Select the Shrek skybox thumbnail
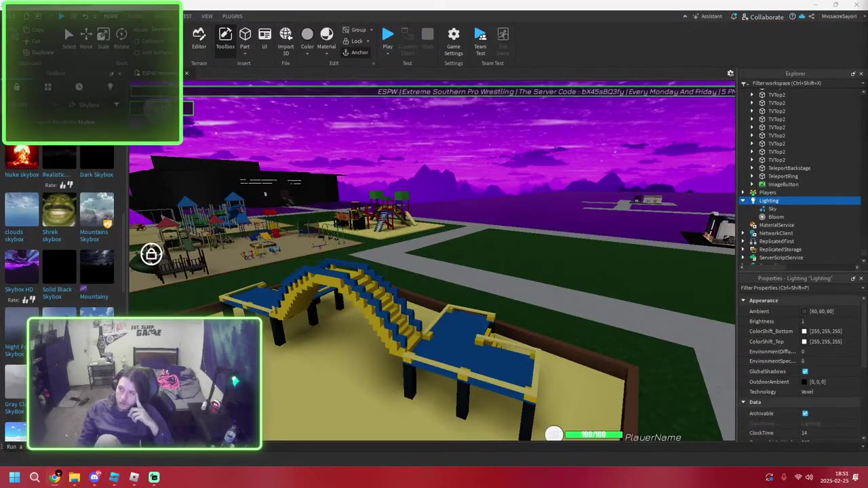This screenshot has width=868, height=488. tap(59, 209)
